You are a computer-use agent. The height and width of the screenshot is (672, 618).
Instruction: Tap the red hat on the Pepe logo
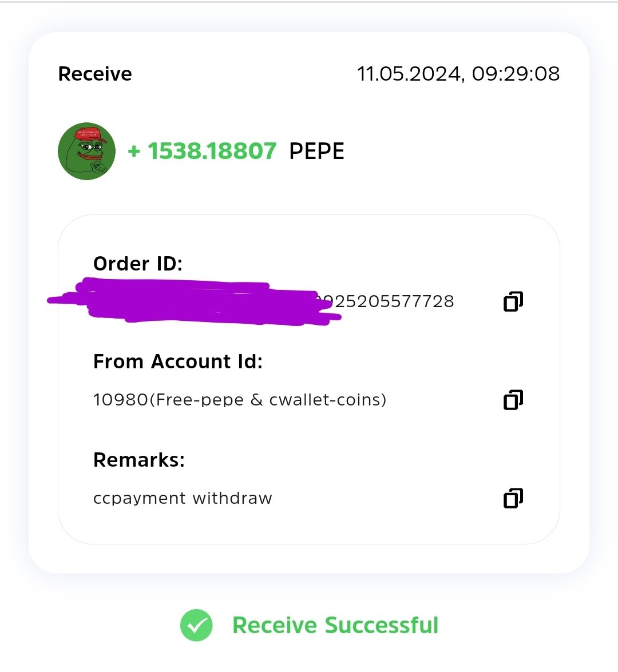coord(90,134)
